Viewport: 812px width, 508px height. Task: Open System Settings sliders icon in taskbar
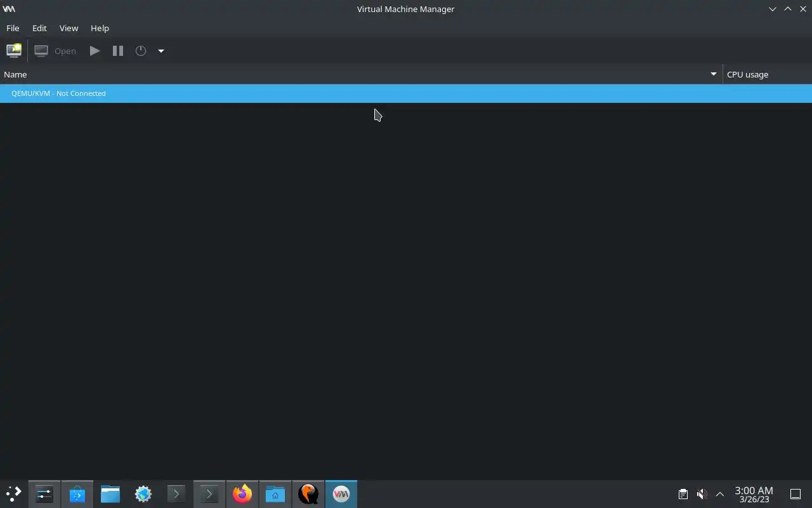[44, 494]
